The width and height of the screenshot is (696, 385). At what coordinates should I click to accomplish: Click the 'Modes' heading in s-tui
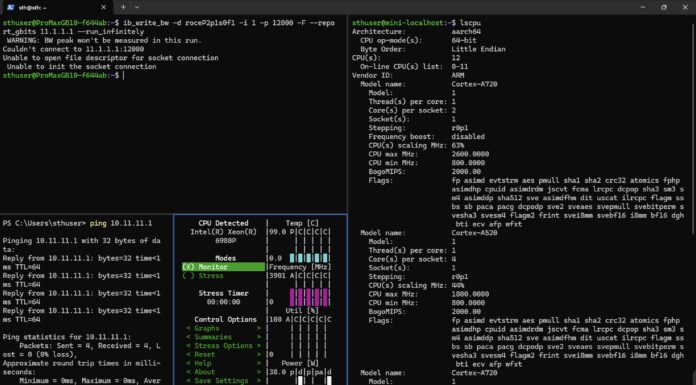(225, 258)
